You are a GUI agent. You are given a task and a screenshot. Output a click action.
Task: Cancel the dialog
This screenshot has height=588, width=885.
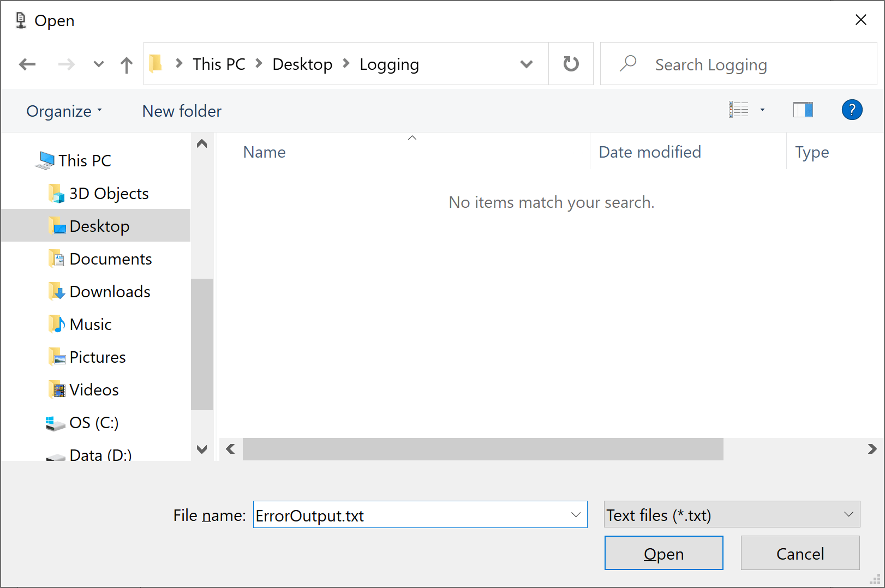(800, 553)
